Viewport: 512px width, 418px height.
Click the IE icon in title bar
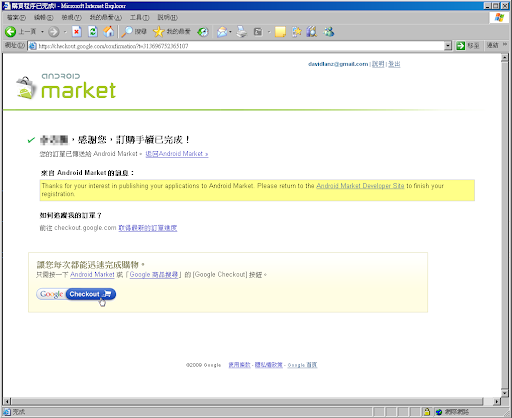(6, 6)
